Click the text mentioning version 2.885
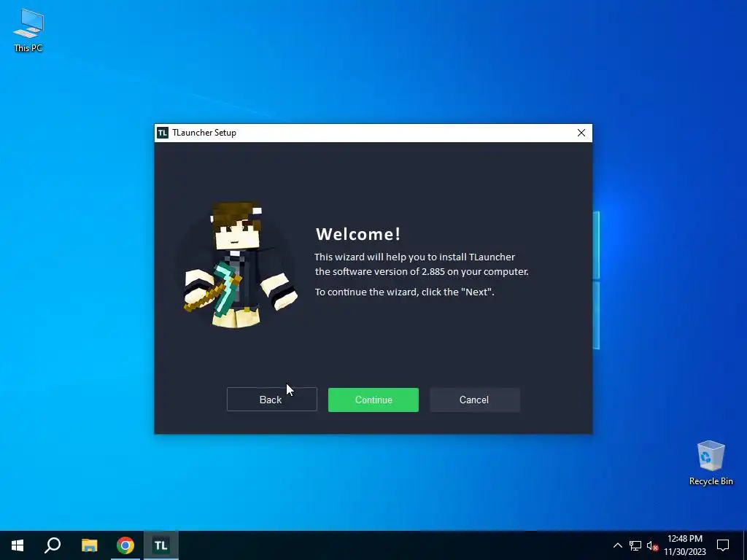 coord(422,271)
